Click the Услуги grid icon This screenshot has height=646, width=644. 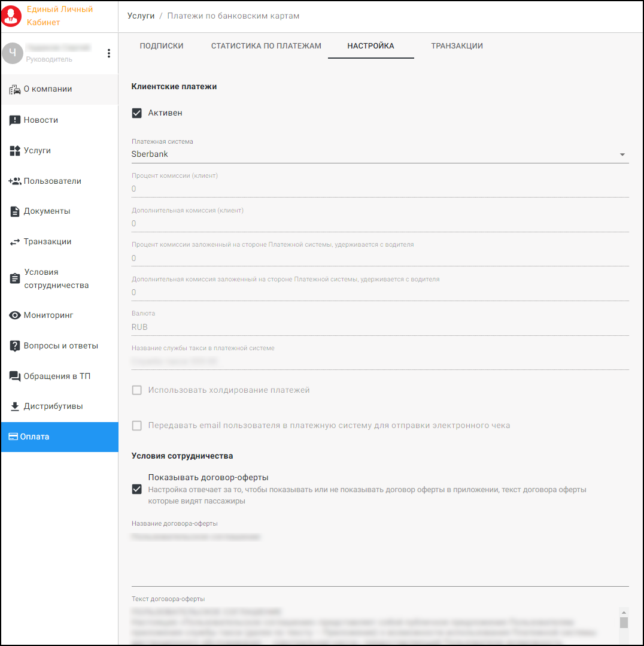coord(15,151)
